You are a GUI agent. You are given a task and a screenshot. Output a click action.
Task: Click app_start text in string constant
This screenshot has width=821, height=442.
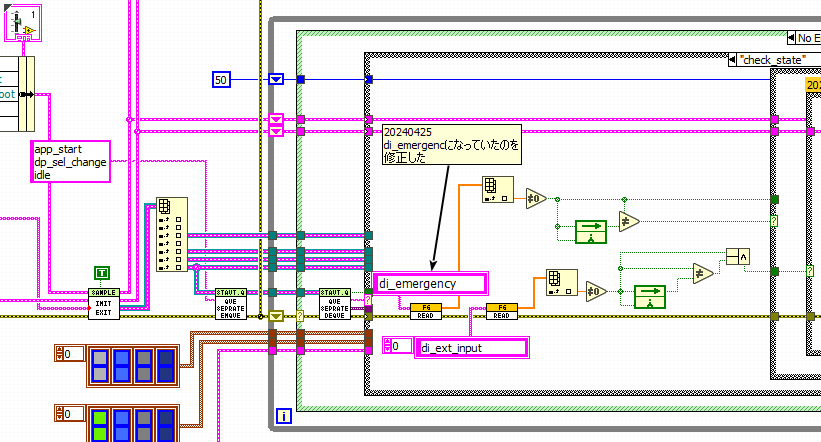click(58, 149)
